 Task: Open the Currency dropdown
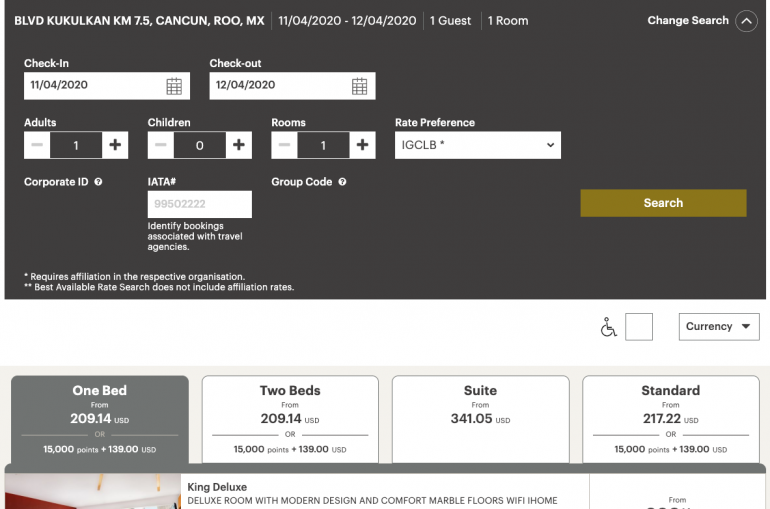719,327
